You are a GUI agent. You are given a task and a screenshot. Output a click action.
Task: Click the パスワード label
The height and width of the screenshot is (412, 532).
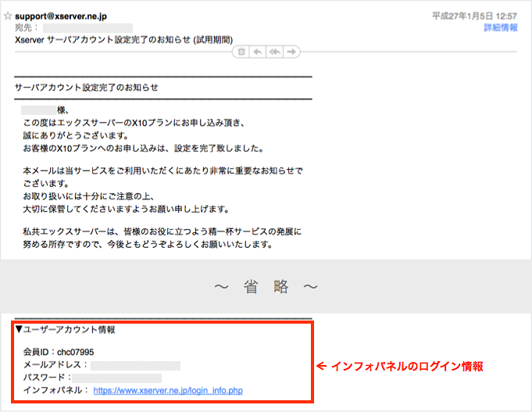coord(47,378)
